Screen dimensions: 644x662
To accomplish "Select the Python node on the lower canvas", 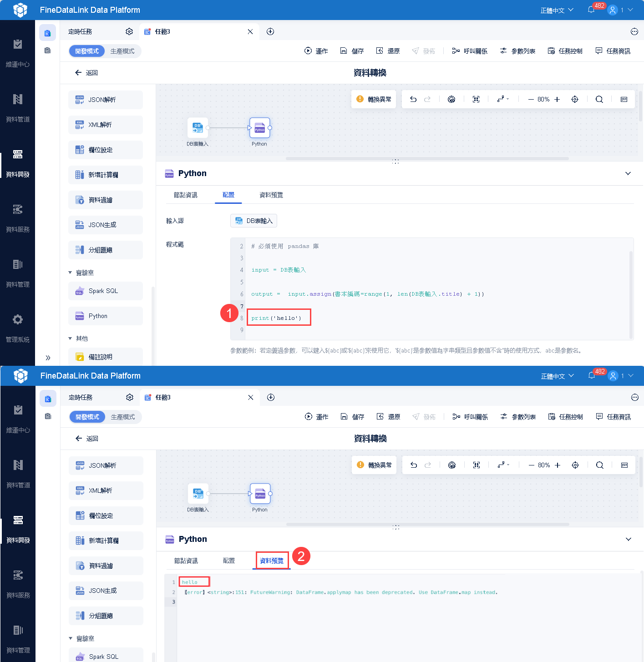I will click(260, 494).
